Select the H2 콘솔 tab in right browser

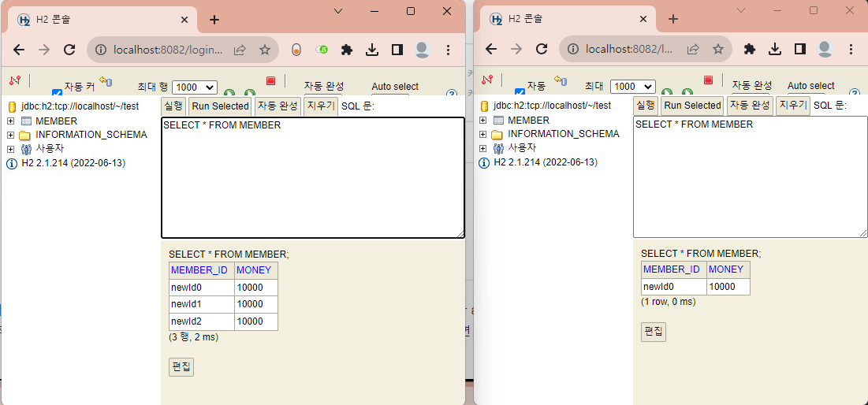click(x=568, y=20)
